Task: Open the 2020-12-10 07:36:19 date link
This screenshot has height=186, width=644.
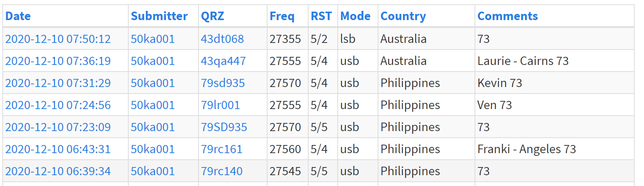Action: [x=58, y=61]
